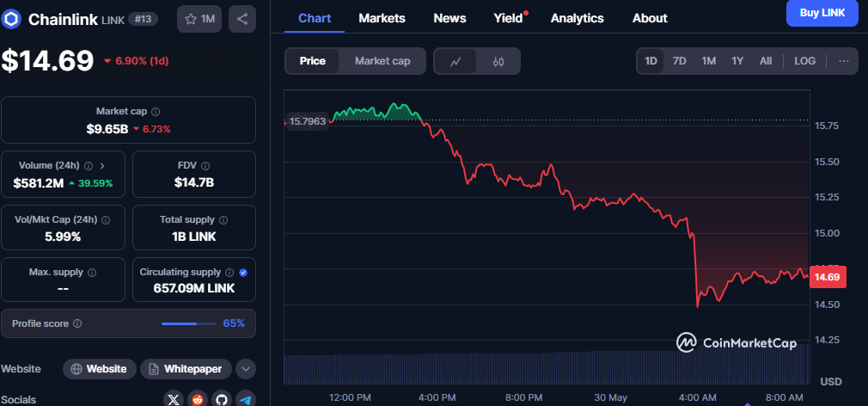Image resolution: width=868 pixels, height=406 pixels.
Task: Click verified badge beside Circulating supply
Action: pyautogui.click(x=243, y=272)
